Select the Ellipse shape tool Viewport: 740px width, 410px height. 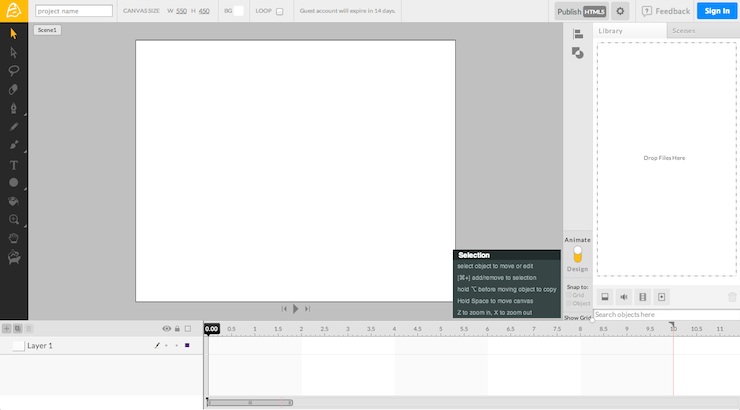tap(14, 183)
